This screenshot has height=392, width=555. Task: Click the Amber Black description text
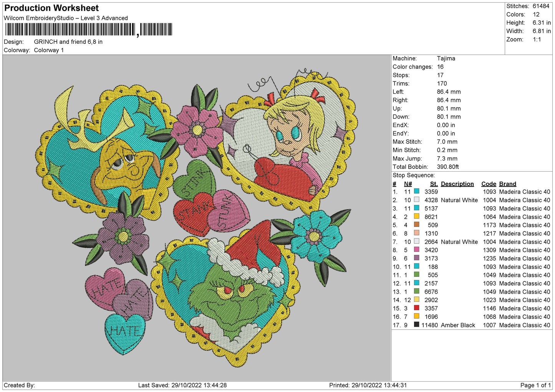click(458, 325)
